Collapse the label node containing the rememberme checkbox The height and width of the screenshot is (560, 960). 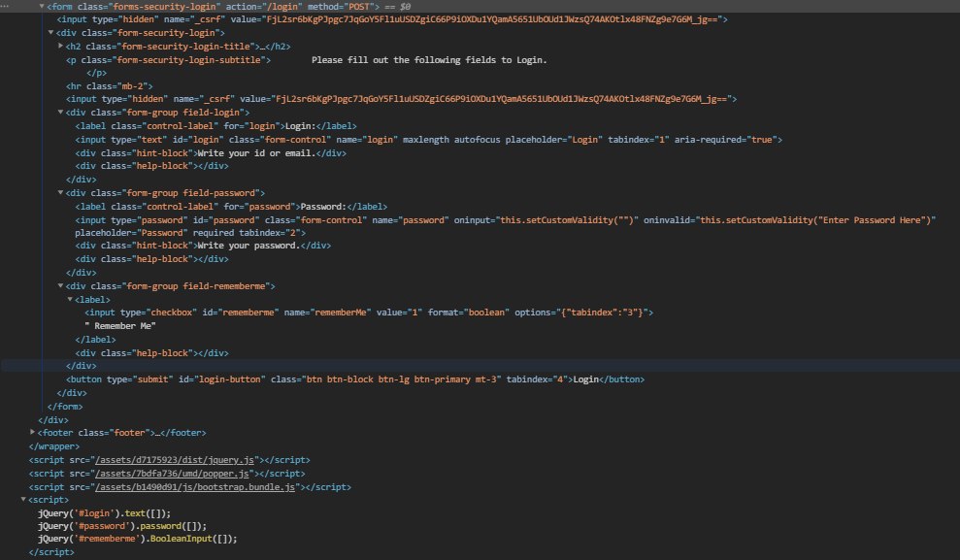point(70,299)
